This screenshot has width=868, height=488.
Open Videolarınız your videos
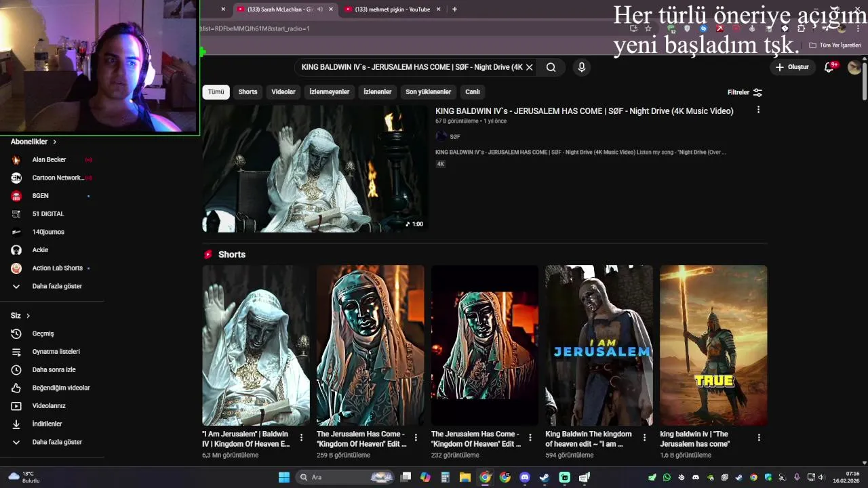(x=52, y=406)
